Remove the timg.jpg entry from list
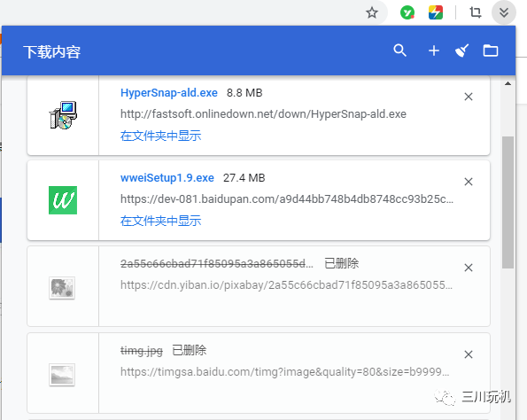This screenshot has height=420, width=527. click(x=469, y=354)
